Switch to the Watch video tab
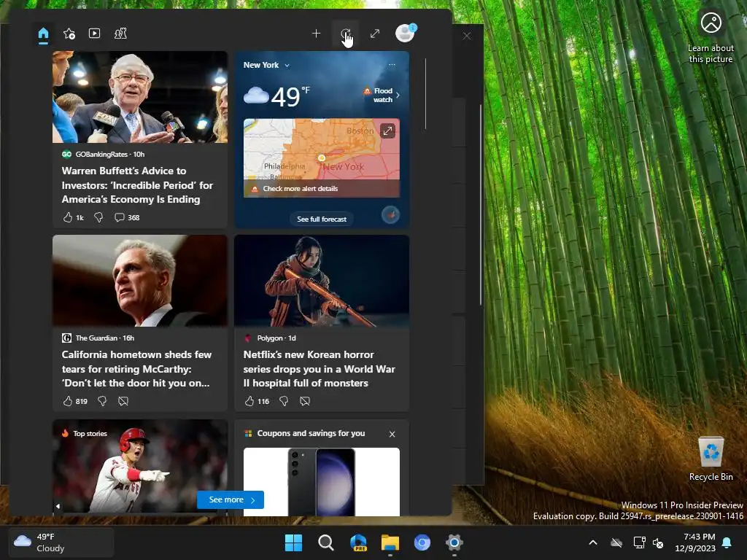This screenshot has width=747, height=560. tap(94, 34)
